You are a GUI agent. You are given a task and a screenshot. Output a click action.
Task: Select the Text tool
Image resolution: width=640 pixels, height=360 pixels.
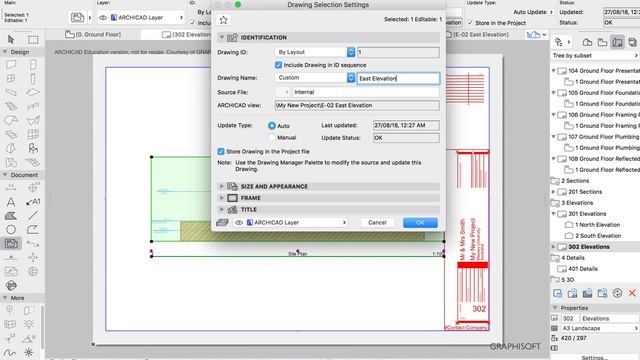(11, 202)
